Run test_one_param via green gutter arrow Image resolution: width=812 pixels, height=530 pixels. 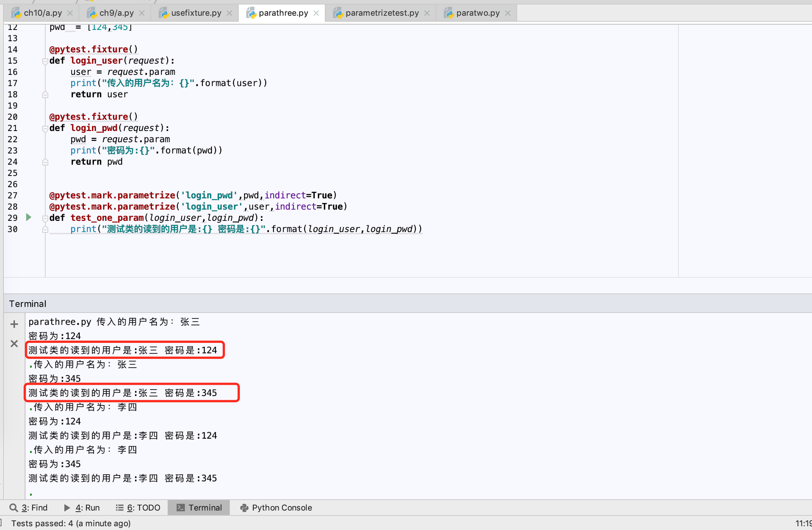[28, 217]
